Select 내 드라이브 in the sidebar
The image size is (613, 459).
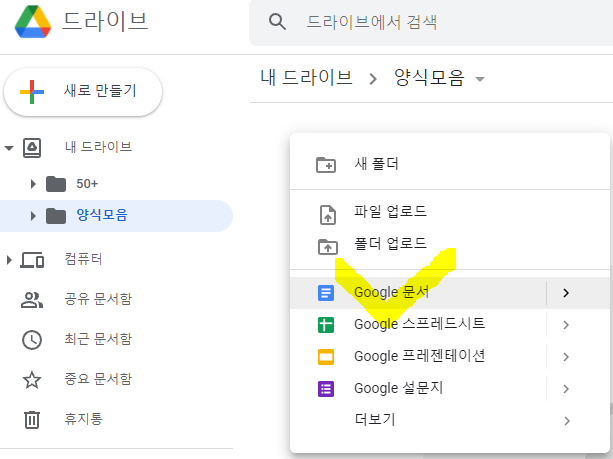click(x=98, y=147)
